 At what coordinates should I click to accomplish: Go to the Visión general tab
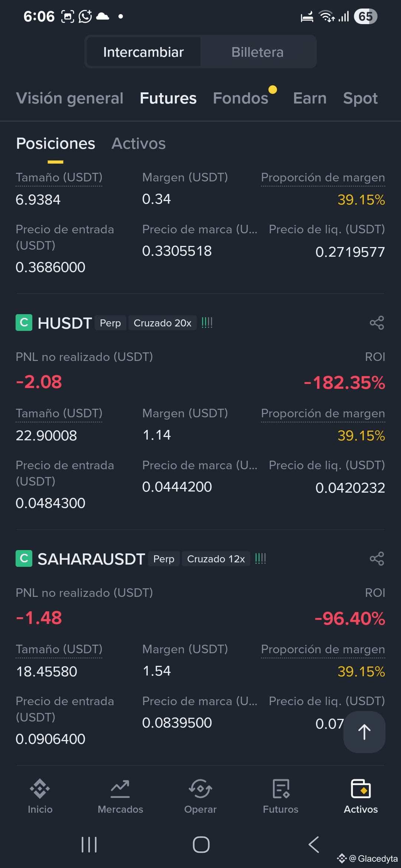point(69,98)
